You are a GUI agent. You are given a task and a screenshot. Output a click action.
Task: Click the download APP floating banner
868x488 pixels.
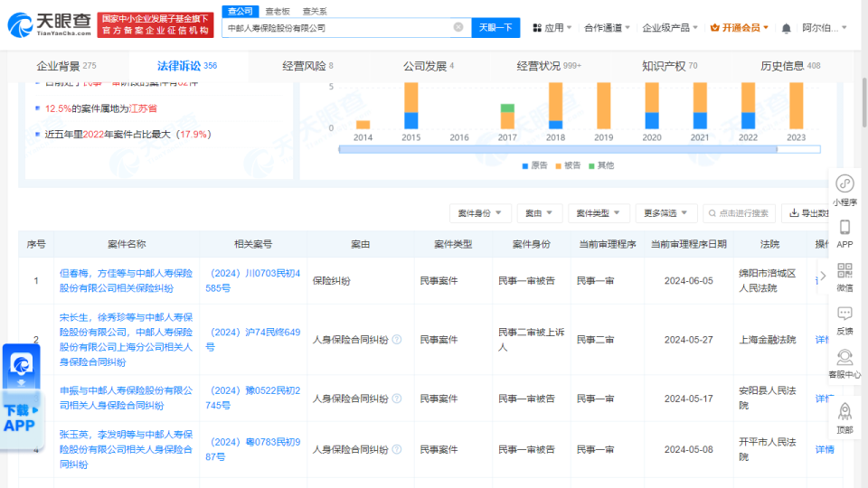tap(21, 397)
